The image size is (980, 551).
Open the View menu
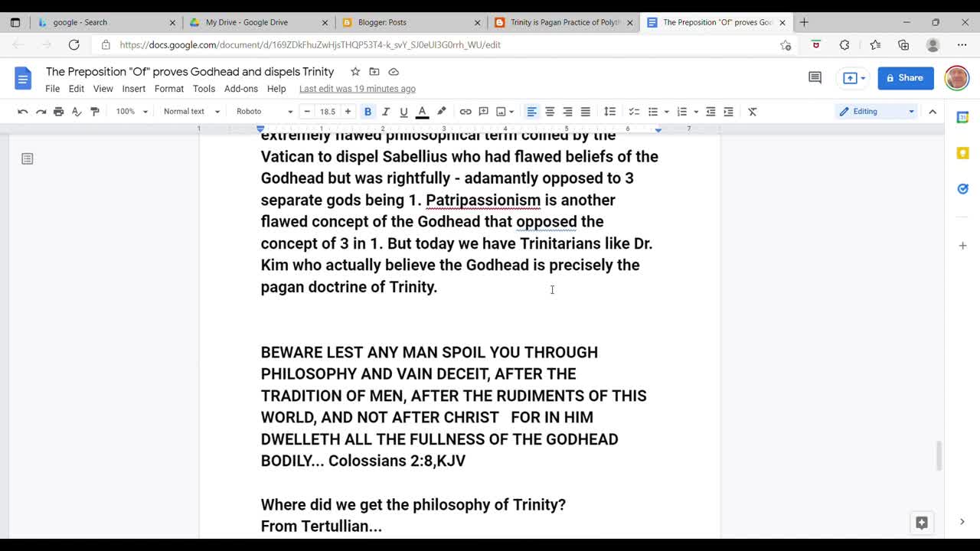103,89
